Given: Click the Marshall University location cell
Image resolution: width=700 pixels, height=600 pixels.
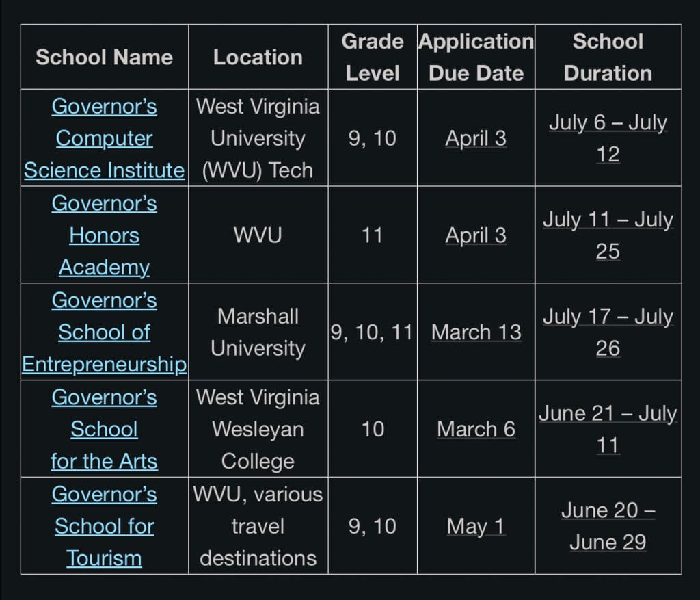Looking at the screenshot, I should pos(258,332).
